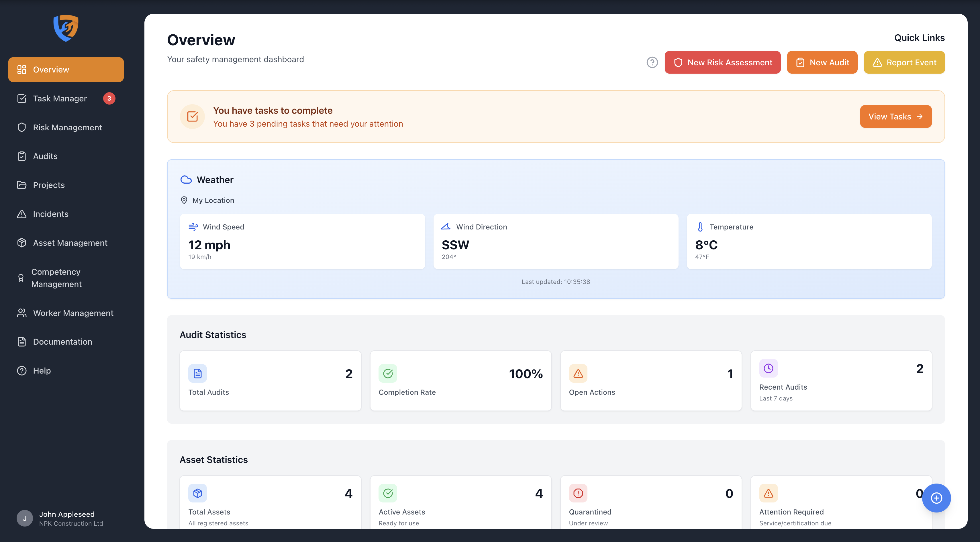Click the Help question mark icon in sidebar

pos(22,370)
